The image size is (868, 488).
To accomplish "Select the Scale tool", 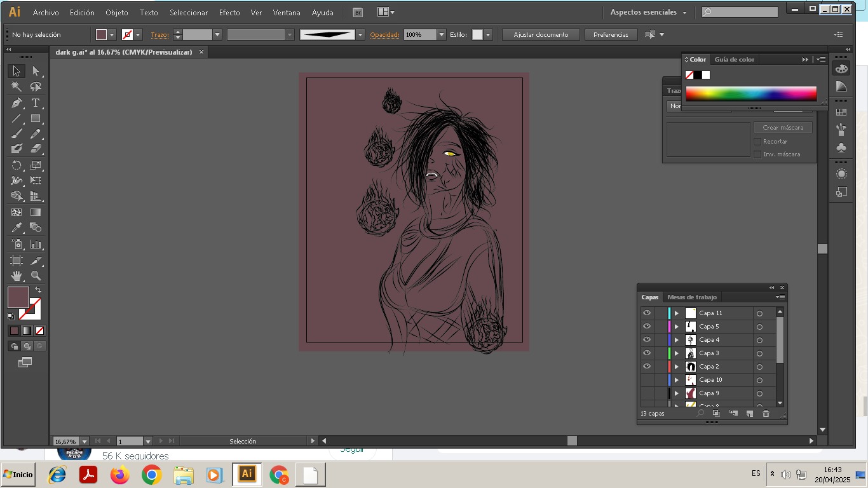I will [36, 165].
